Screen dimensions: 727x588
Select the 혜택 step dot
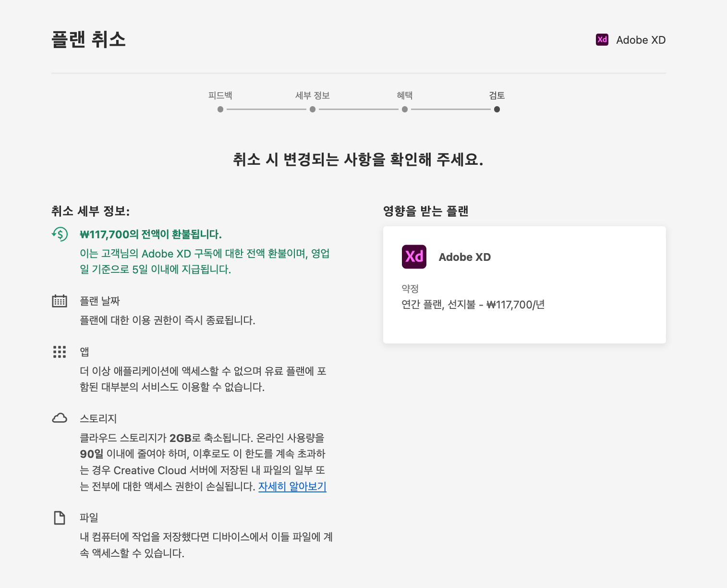tap(405, 109)
